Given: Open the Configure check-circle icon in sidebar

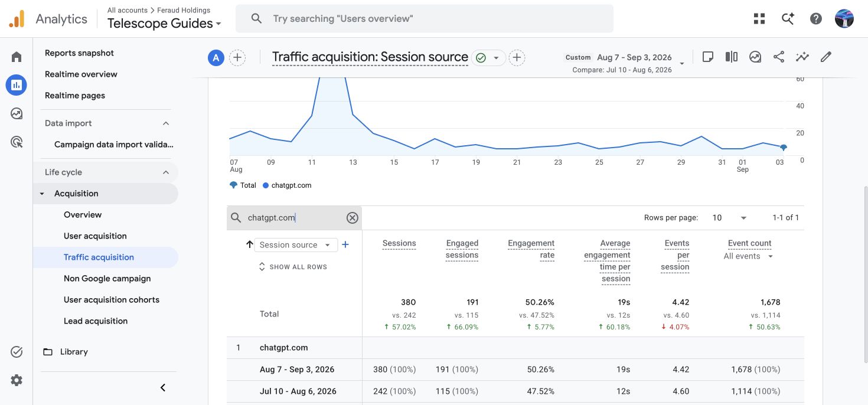Looking at the screenshot, I should (x=17, y=352).
